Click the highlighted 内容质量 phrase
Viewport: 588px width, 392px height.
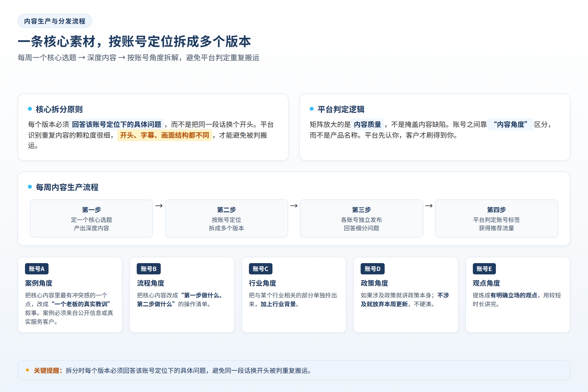pos(367,124)
